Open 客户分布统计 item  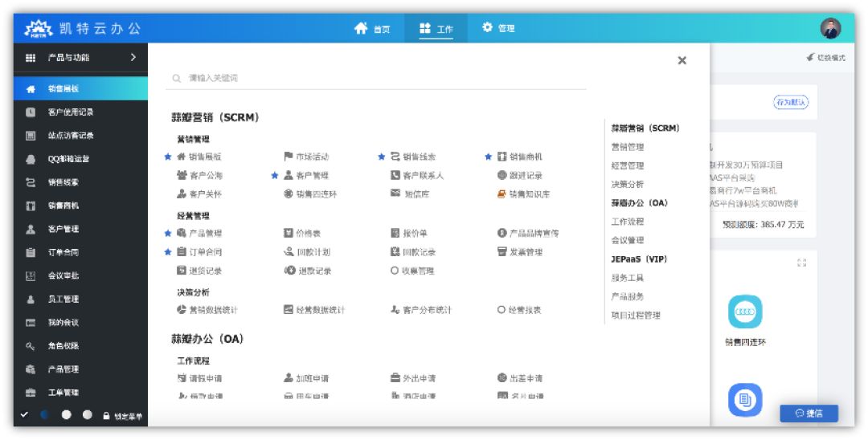click(420, 311)
